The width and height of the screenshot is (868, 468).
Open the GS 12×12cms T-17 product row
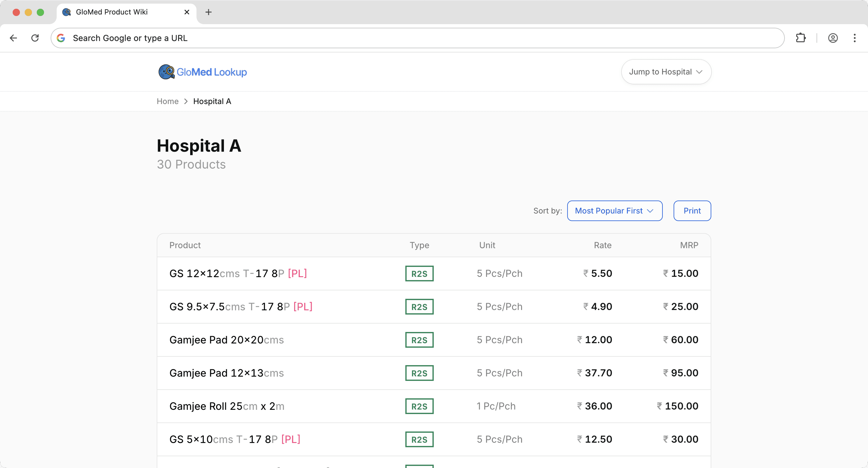(238, 274)
